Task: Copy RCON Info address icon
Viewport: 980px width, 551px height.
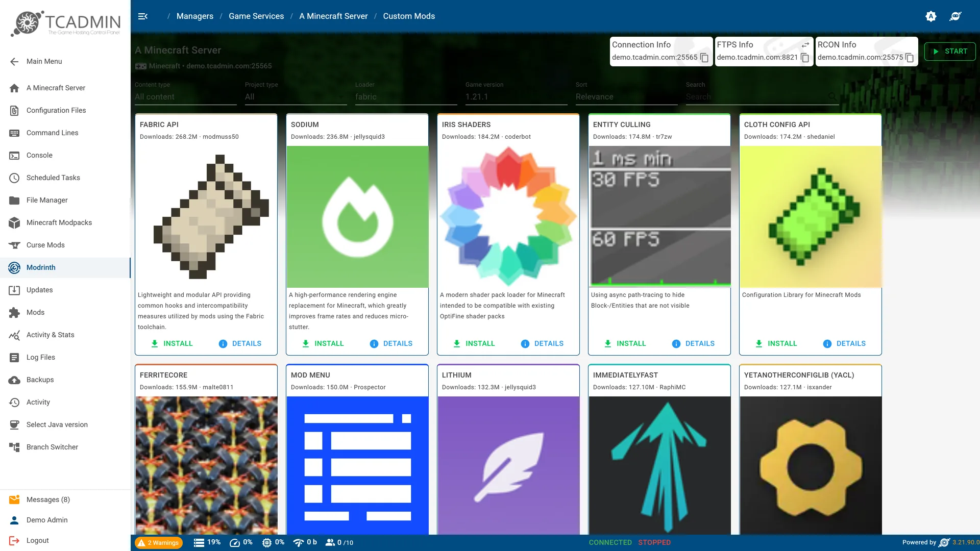Action: (910, 58)
